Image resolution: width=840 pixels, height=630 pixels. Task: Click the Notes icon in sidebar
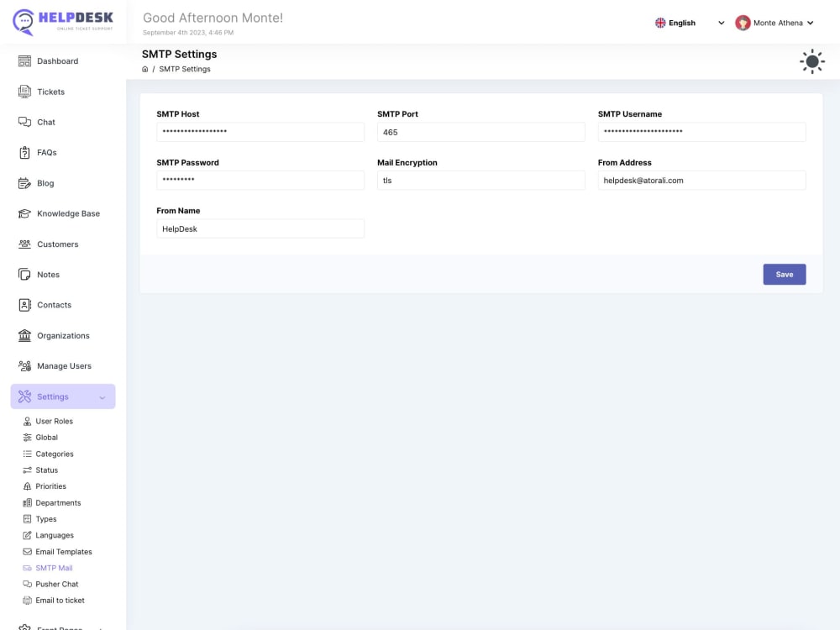(24, 275)
